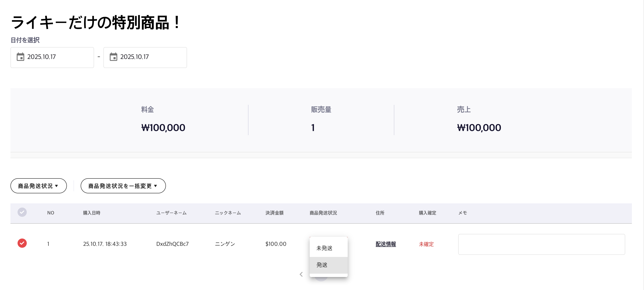The height and width of the screenshot is (290, 644).
Task: Click the 決済金額 column header
Action: [274, 213]
